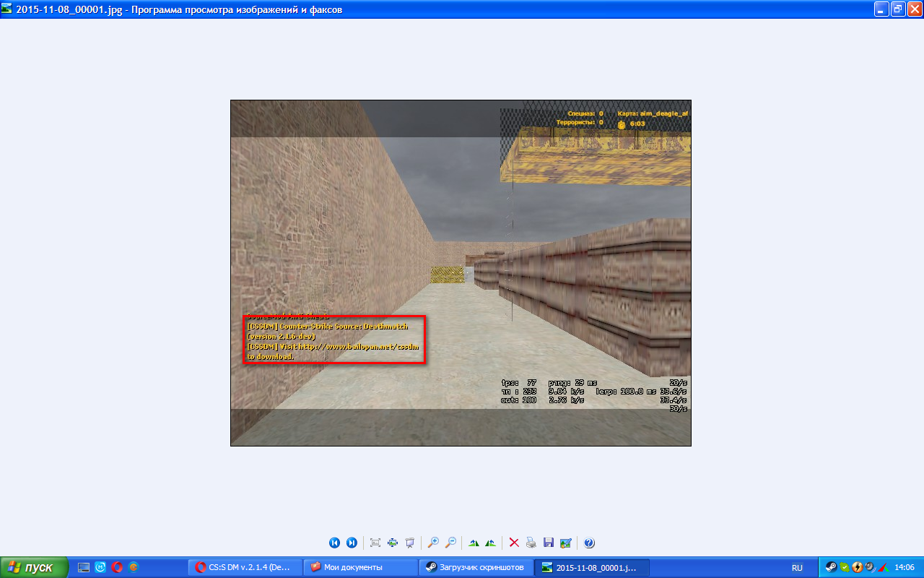
Task: Launch orange C quick launch icon
Action: click(133, 567)
